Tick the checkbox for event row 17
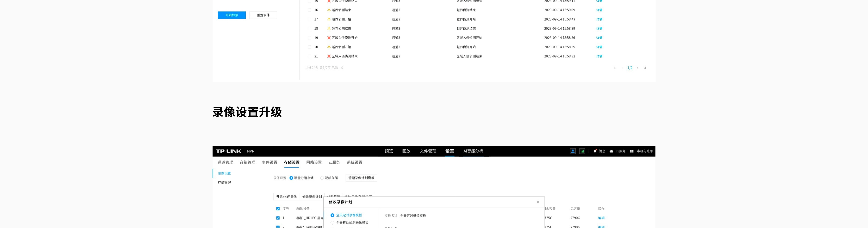 (310, 19)
